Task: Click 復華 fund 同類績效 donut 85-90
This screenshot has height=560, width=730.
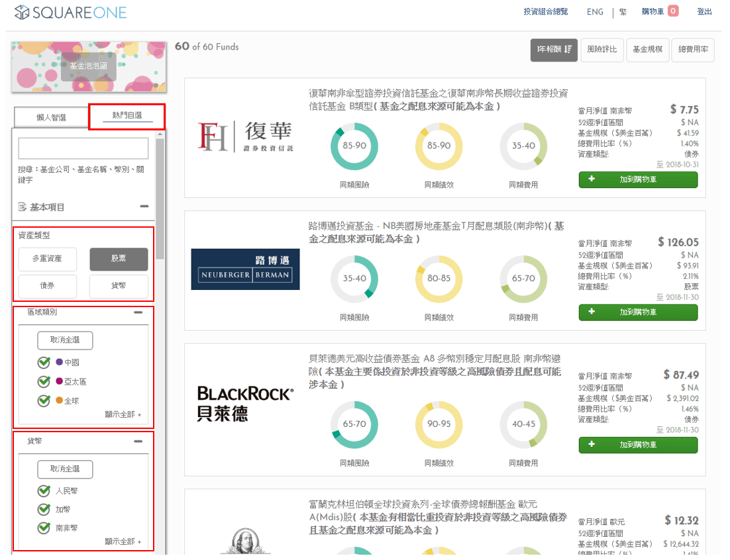Action: coord(439,146)
